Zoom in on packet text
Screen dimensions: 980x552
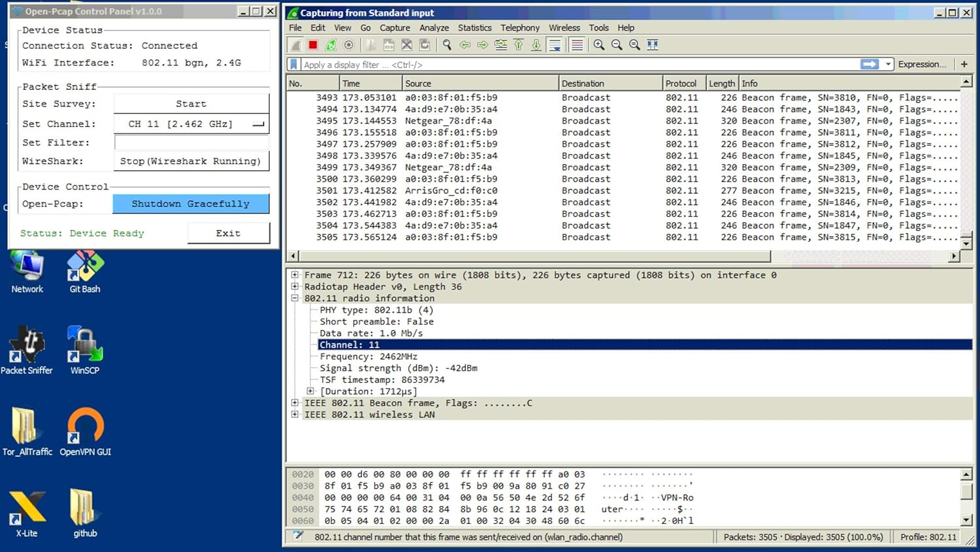tap(598, 45)
